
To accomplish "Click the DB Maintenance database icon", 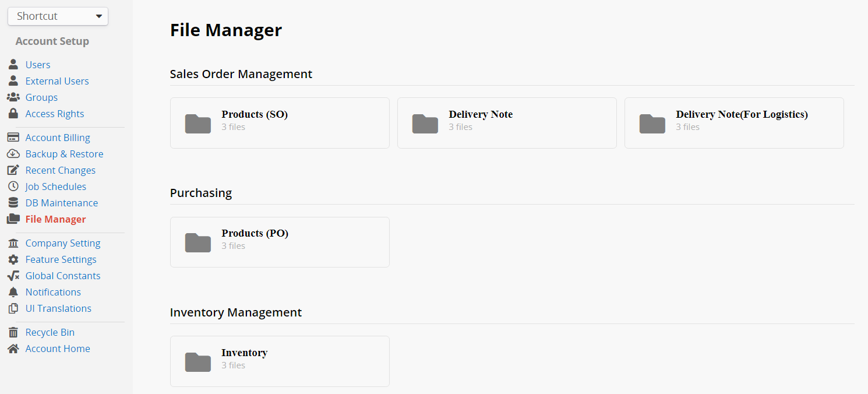I will click(x=13, y=203).
